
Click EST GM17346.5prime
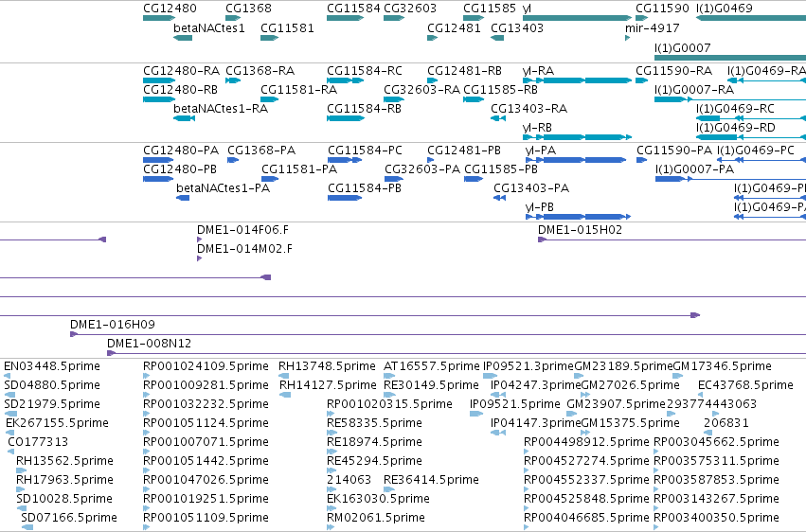678,376
